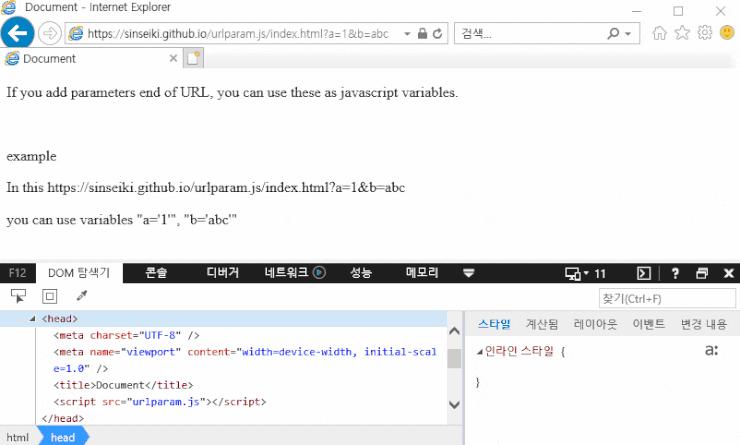Select the meta viewport line
Image resolution: width=740 pixels, height=445 pixels.
[244, 360]
